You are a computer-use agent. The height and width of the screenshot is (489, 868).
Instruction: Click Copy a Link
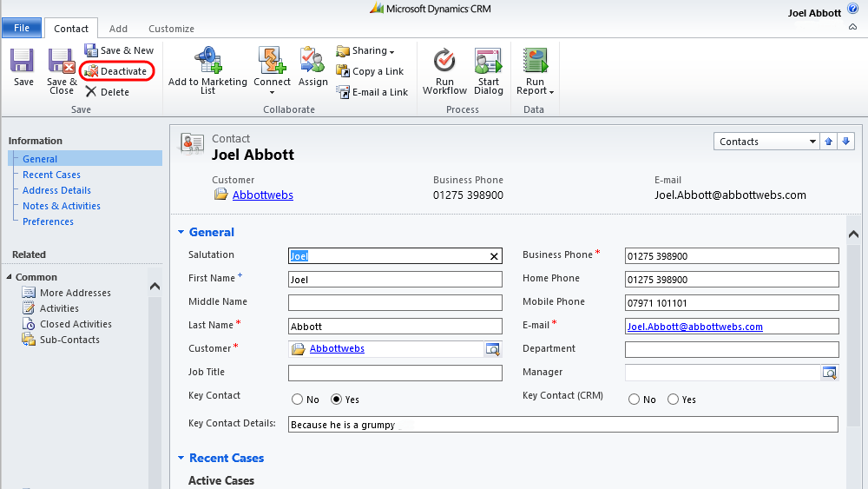(370, 71)
